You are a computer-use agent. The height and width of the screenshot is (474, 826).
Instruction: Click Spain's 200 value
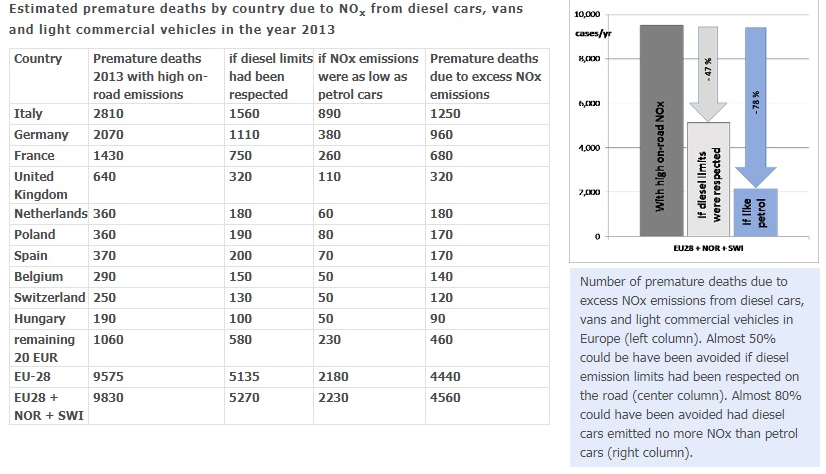tap(240, 255)
